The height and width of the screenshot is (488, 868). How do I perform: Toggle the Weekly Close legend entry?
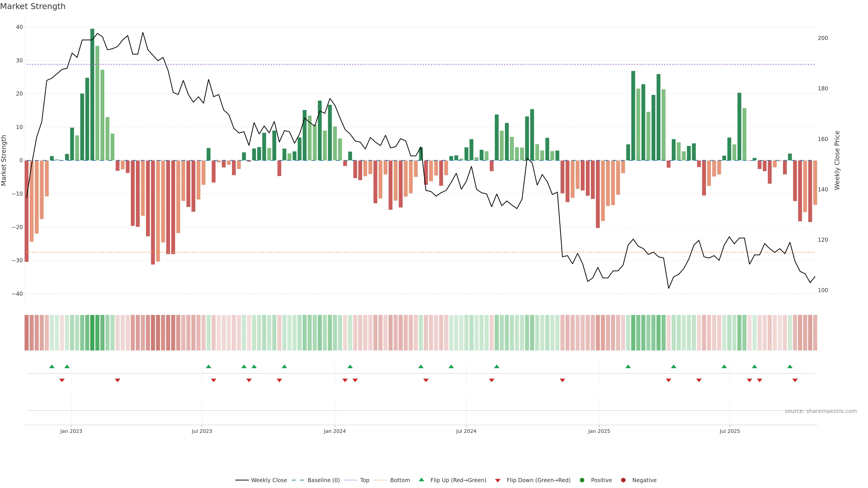click(x=269, y=480)
